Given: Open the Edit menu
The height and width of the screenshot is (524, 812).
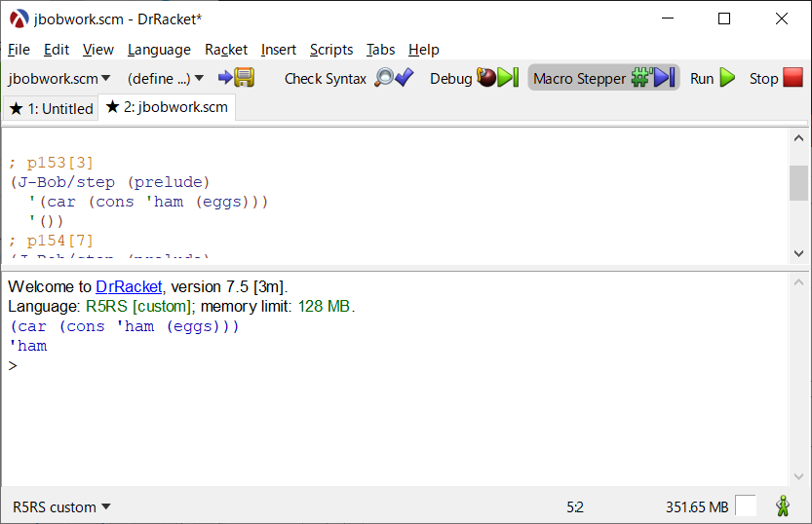Looking at the screenshot, I should point(56,50).
